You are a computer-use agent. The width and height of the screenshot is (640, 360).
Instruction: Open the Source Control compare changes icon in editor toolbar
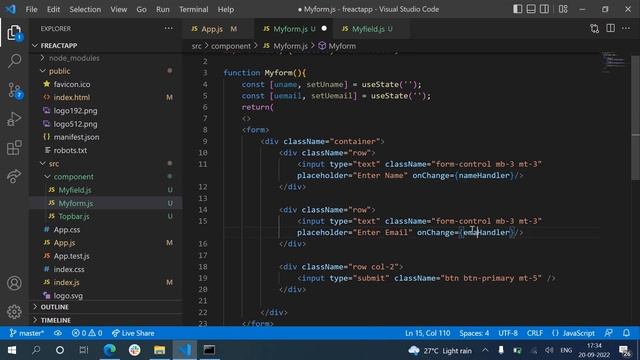[x=595, y=29]
